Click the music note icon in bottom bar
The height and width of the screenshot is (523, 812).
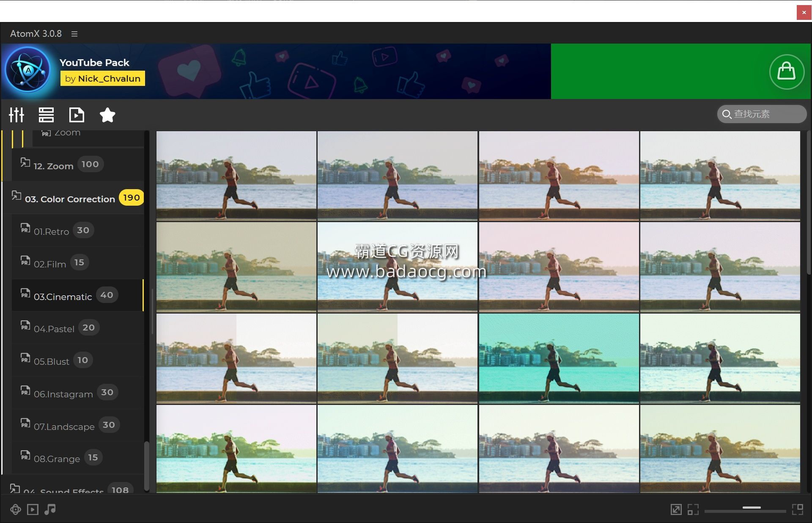[x=50, y=509]
